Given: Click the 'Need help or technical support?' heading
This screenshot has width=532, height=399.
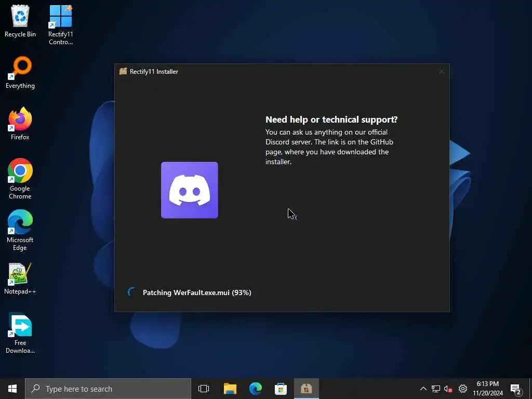Looking at the screenshot, I should click(x=331, y=119).
